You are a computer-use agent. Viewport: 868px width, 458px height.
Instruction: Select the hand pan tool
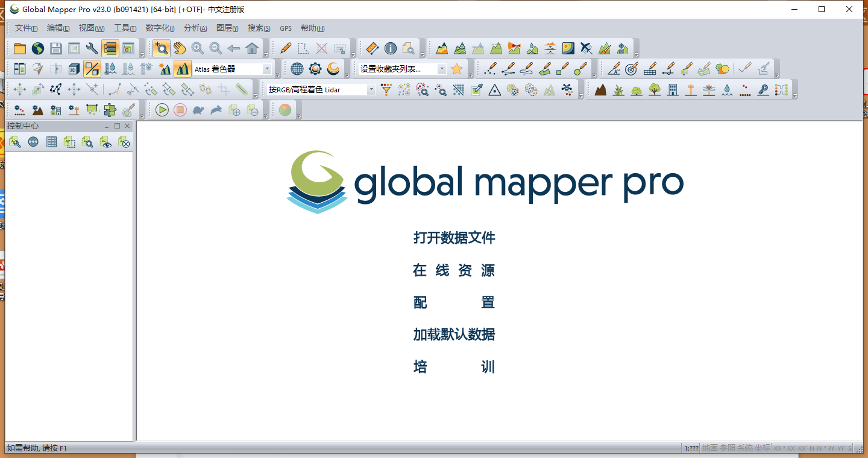[x=180, y=49]
